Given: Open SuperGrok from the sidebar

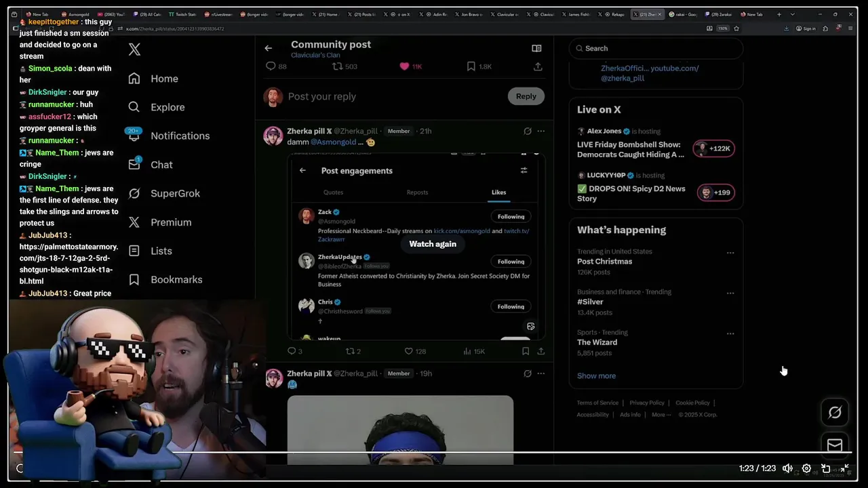Looking at the screenshot, I should (x=164, y=193).
